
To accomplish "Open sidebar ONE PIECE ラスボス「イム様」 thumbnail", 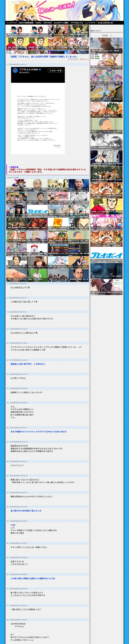I will (x=106, y=271).
